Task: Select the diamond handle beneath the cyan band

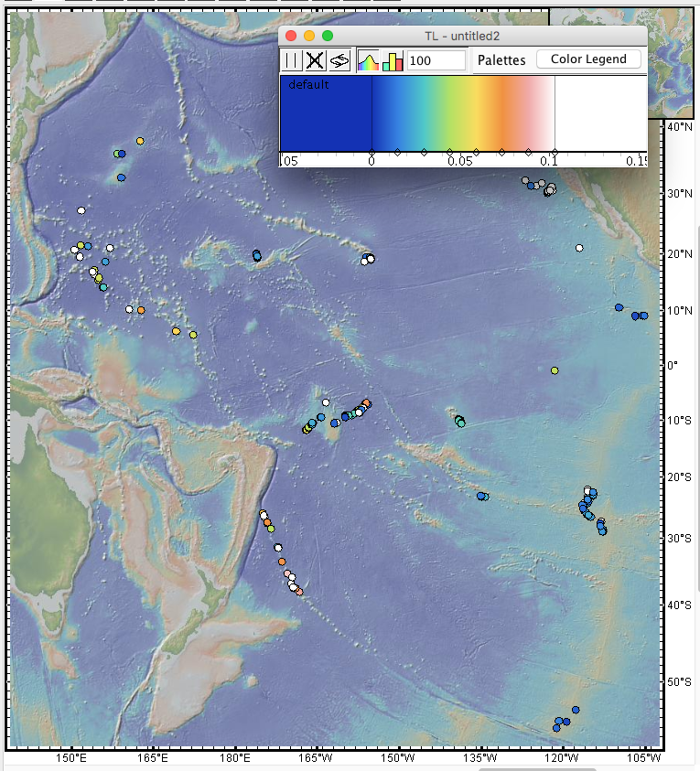Action: point(424,153)
